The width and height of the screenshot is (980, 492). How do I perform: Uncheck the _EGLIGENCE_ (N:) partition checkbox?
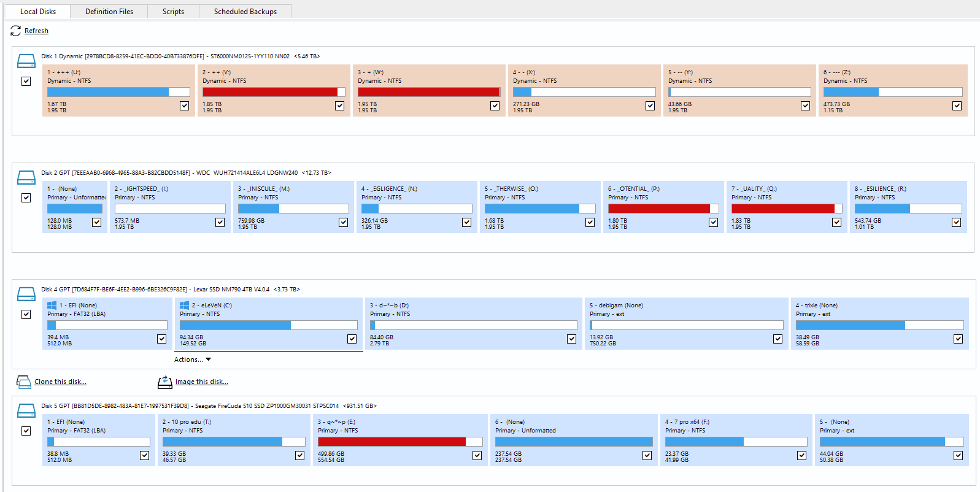tap(466, 222)
